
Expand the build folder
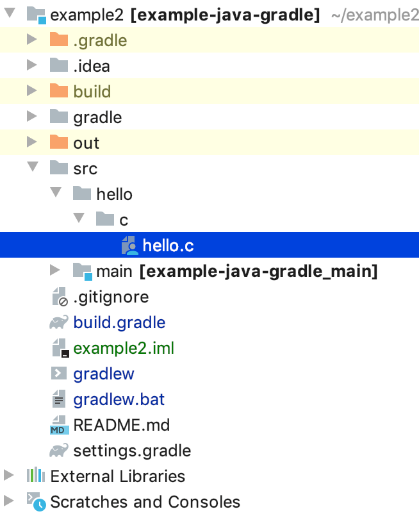pos(31,92)
